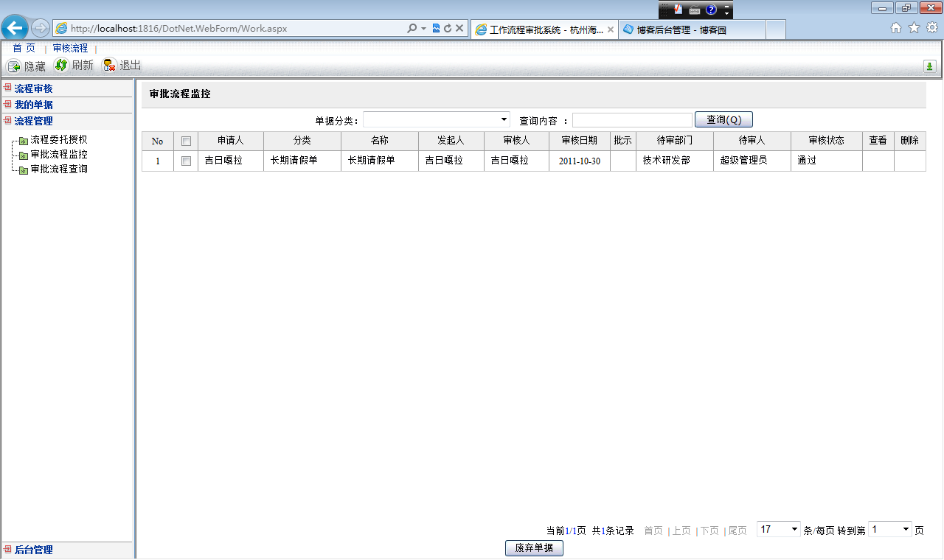Click the browser forward arrow
944x560 pixels.
[41, 28]
